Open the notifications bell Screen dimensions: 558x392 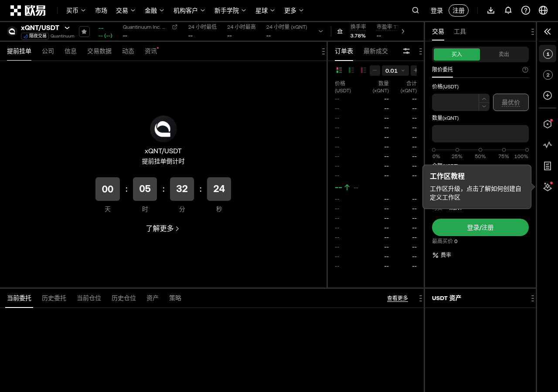508,10
